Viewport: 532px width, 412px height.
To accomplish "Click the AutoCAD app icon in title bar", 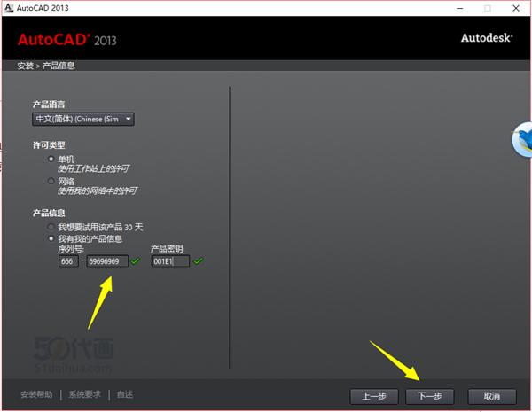I will tap(9, 8).
